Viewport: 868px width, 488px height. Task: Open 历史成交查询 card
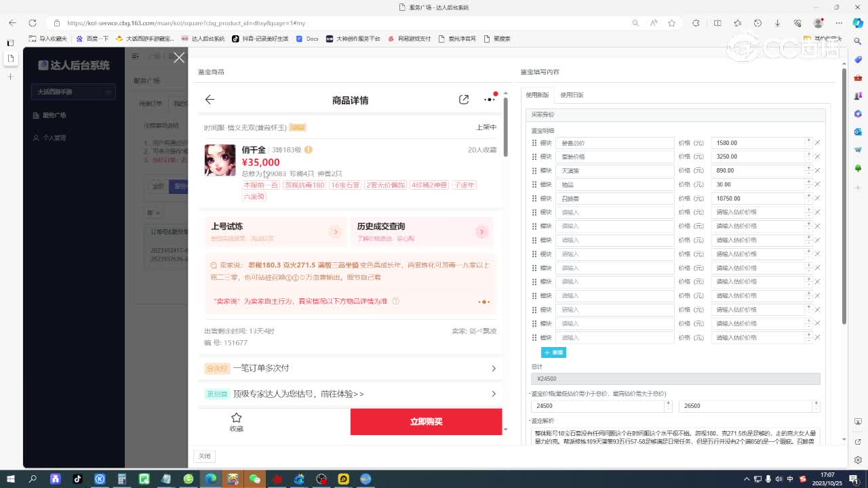click(x=422, y=232)
